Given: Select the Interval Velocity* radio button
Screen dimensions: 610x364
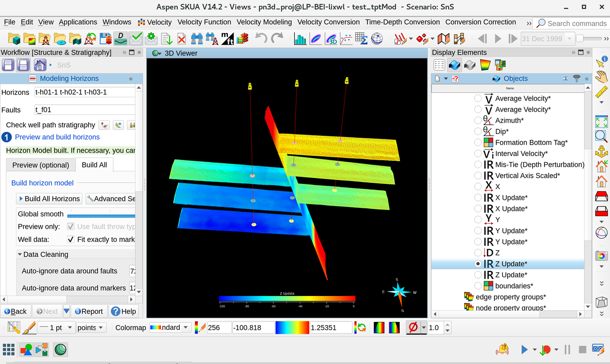Looking at the screenshot, I should (x=478, y=154).
